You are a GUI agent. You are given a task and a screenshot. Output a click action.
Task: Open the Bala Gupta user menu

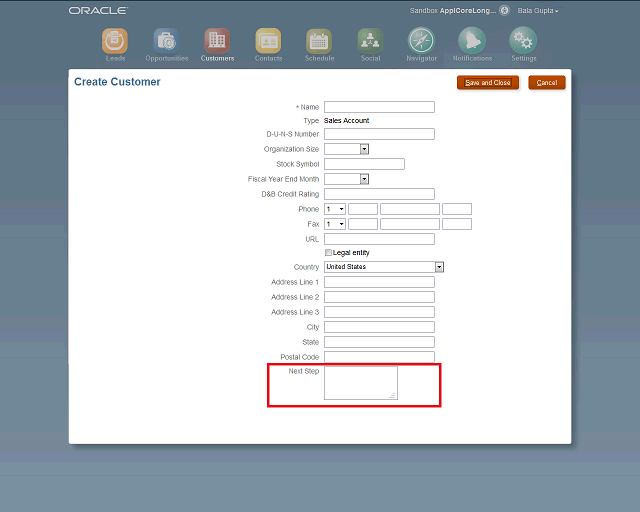tap(538, 11)
